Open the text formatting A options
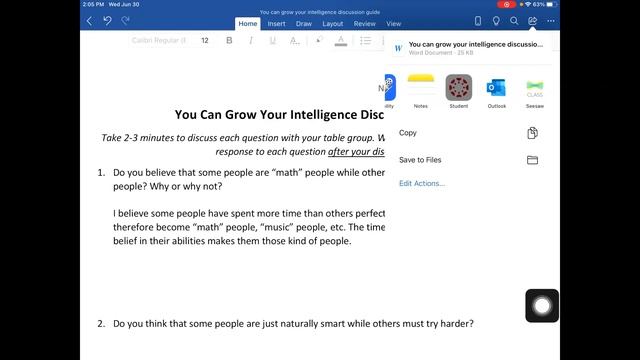Screen dimensions: 640x360 (294, 40)
